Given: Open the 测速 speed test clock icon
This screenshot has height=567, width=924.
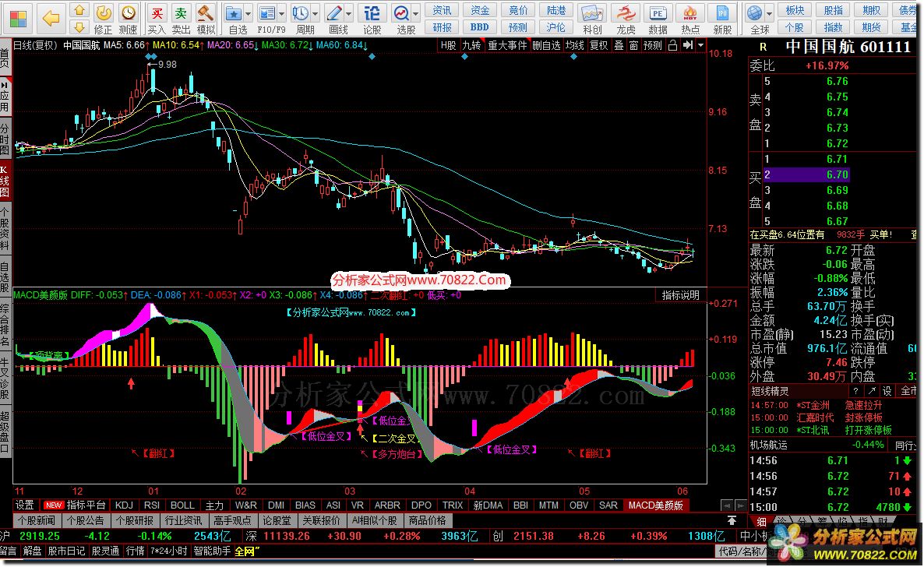Looking at the screenshot, I should click(128, 19).
